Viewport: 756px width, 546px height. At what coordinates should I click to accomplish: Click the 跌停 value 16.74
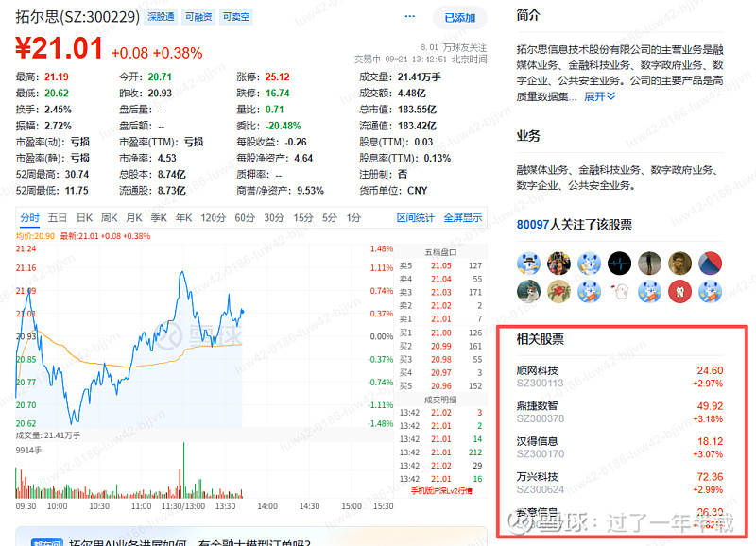point(277,93)
